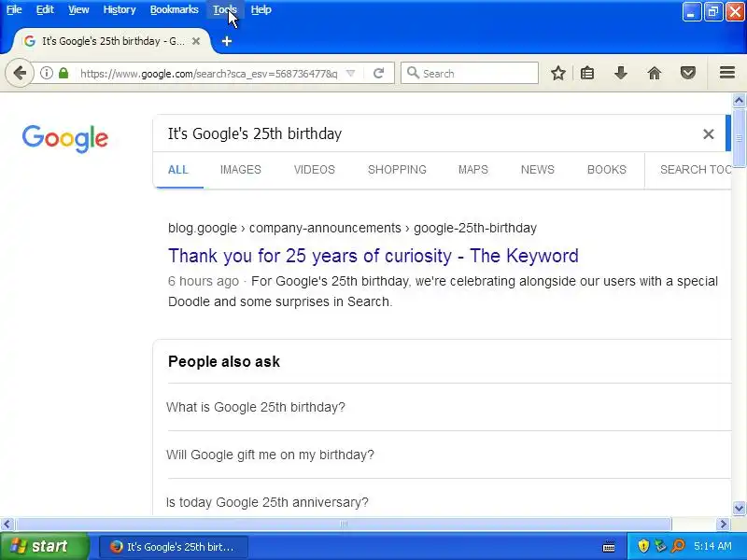Open the Bookmarks menu

tap(175, 9)
